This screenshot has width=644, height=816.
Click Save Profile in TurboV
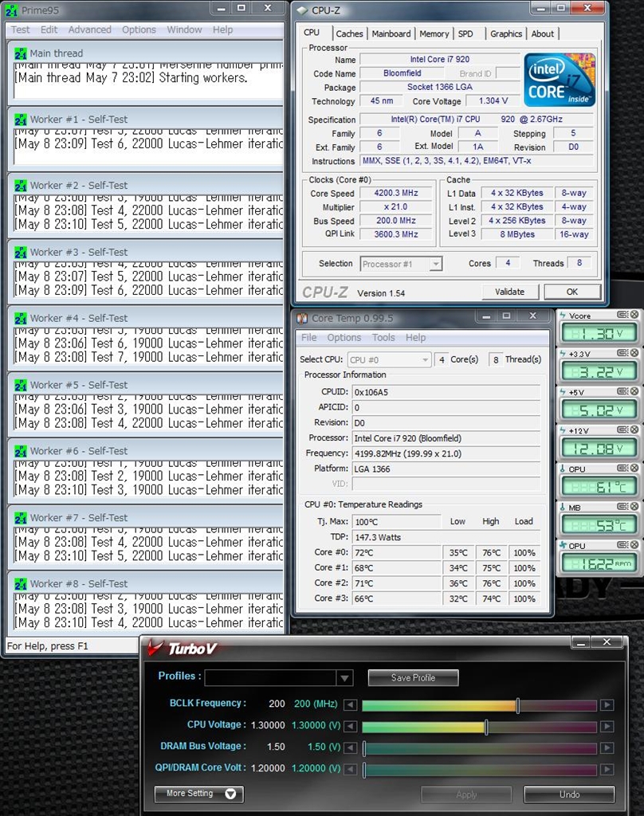pos(414,677)
